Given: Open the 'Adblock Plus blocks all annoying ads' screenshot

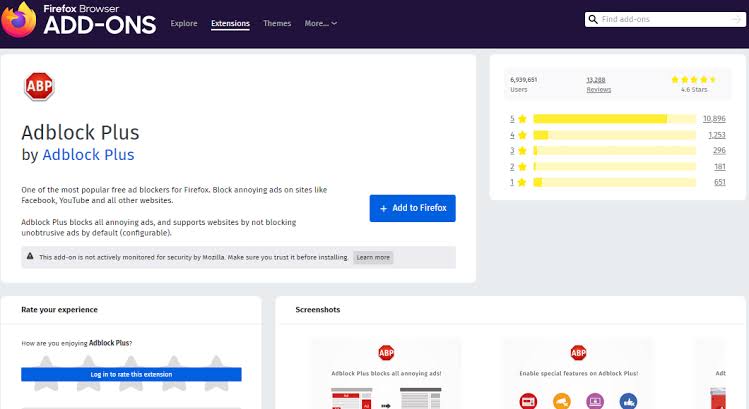Looking at the screenshot, I should pos(386,375).
